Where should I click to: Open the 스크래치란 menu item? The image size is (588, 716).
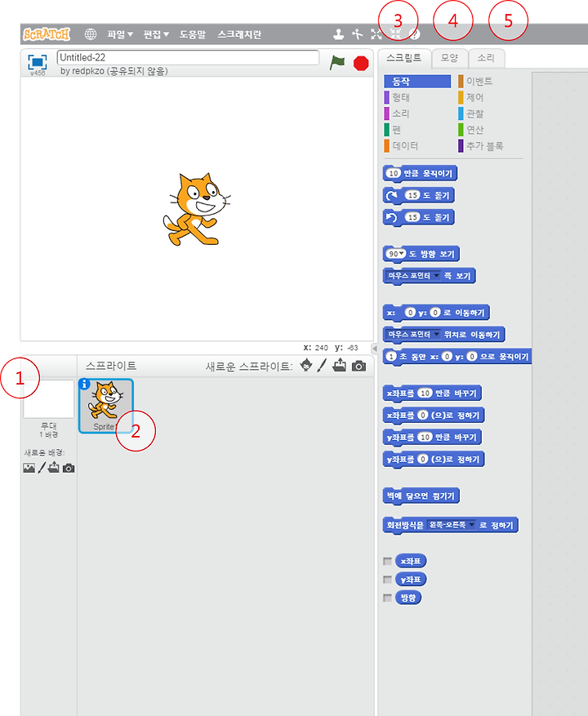coord(239,34)
